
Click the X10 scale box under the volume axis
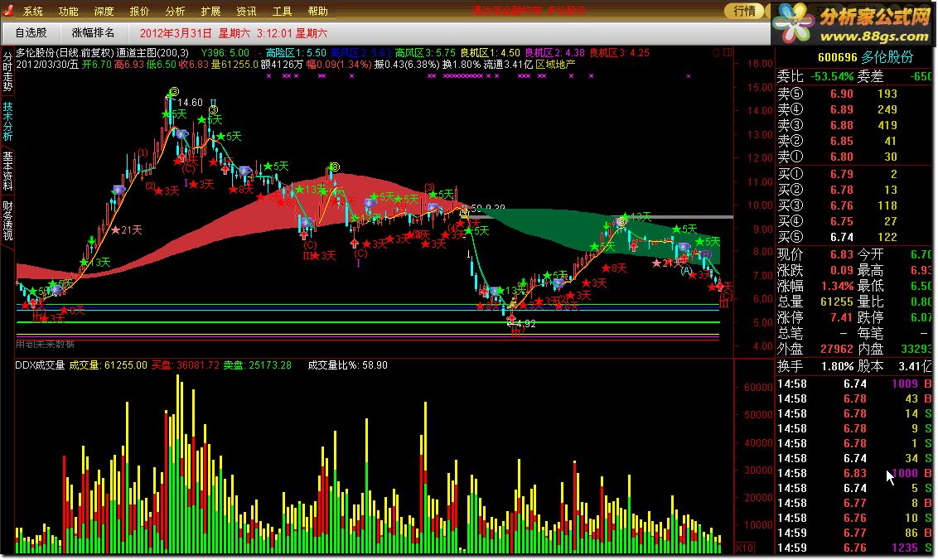pos(744,548)
